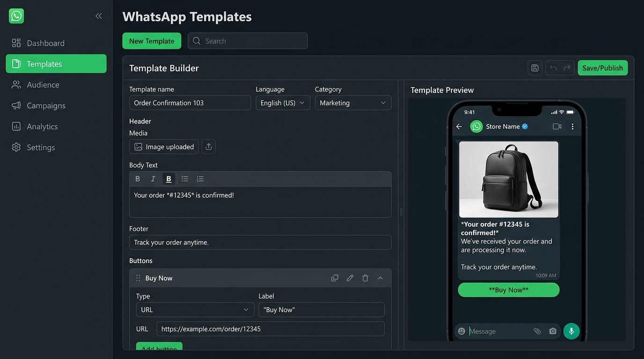Focus the Search templates field
Image resolution: width=644 pixels, height=359 pixels.
(x=248, y=41)
